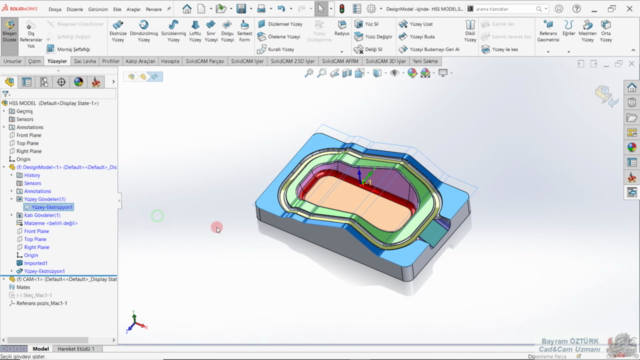Click the rebuild traffic light icon
Screen dimensions: 640x360
point(342,9)
